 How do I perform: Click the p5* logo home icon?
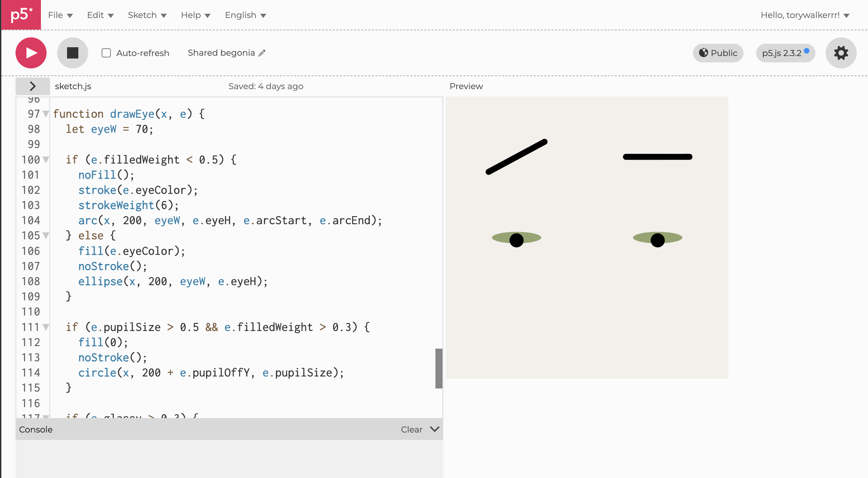click(x=21, y=15)
